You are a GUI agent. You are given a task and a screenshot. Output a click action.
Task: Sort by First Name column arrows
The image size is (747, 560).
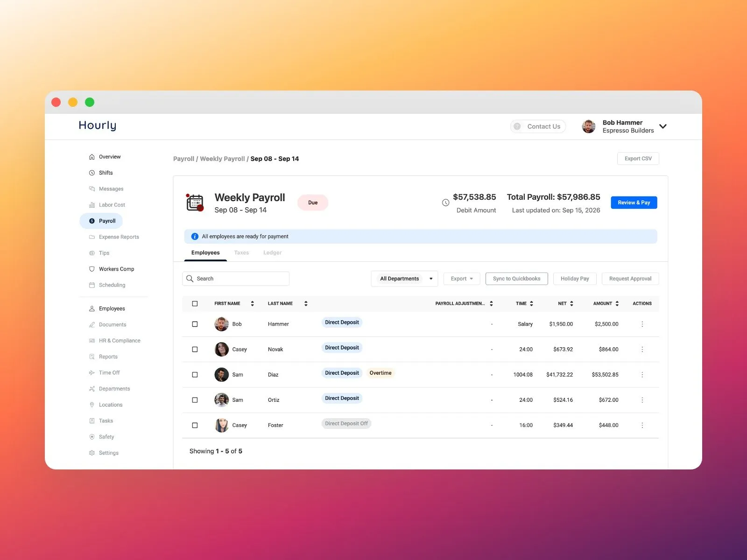coord(253,304)
